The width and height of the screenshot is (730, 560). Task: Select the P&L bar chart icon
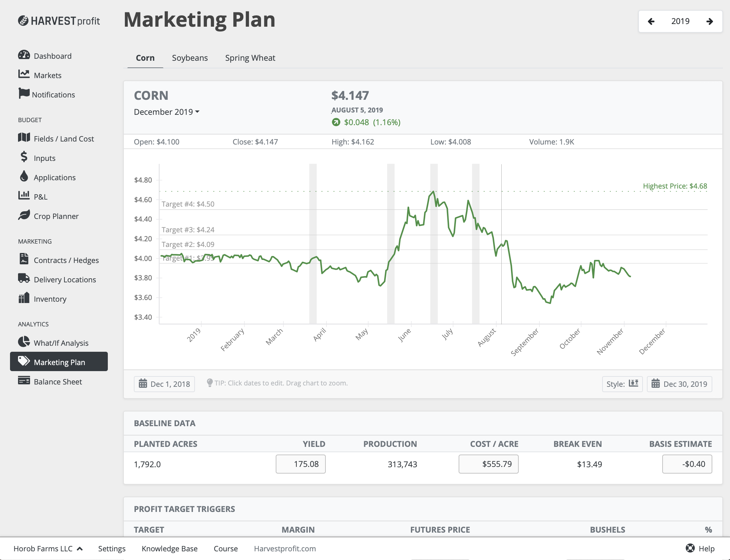point(24,196)
